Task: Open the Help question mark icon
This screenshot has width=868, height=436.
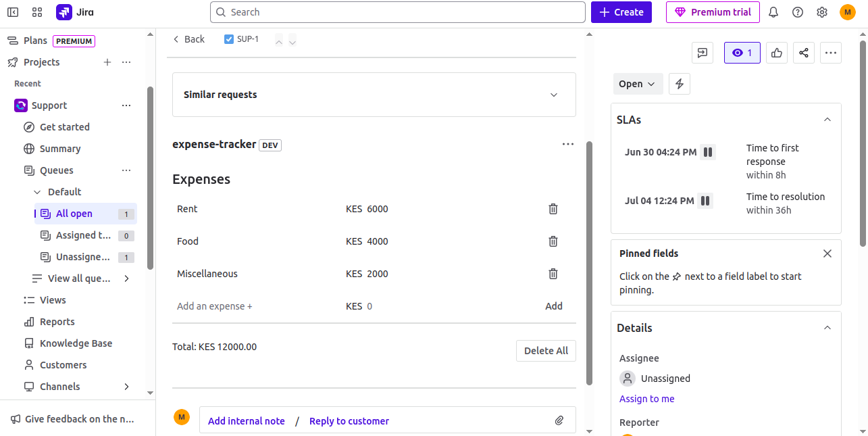Action: coord(798,12)
